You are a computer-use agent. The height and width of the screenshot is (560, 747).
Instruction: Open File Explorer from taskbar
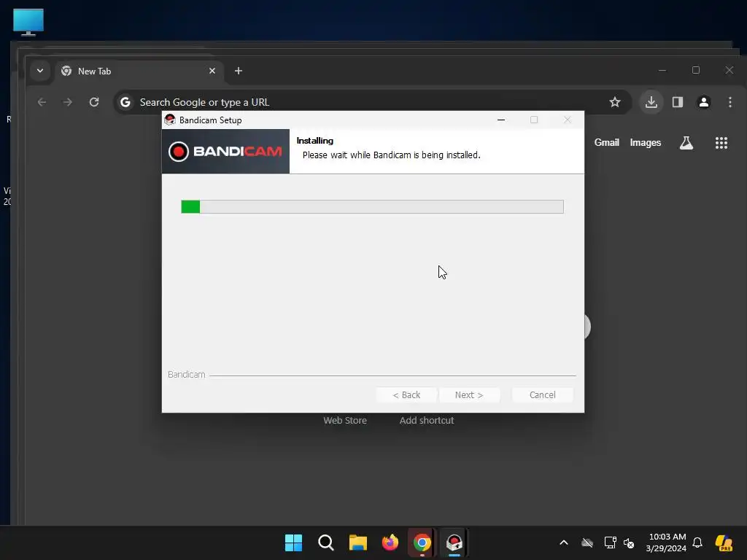(357, 542)
